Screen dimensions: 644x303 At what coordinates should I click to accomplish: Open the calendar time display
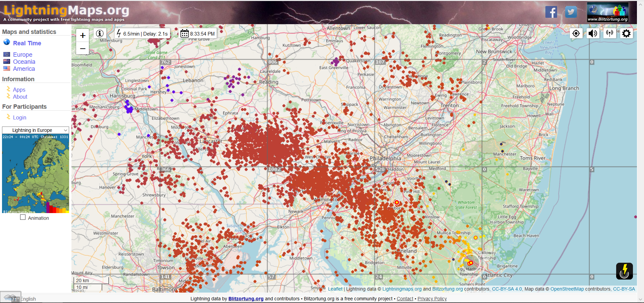(x=198, y=34)
